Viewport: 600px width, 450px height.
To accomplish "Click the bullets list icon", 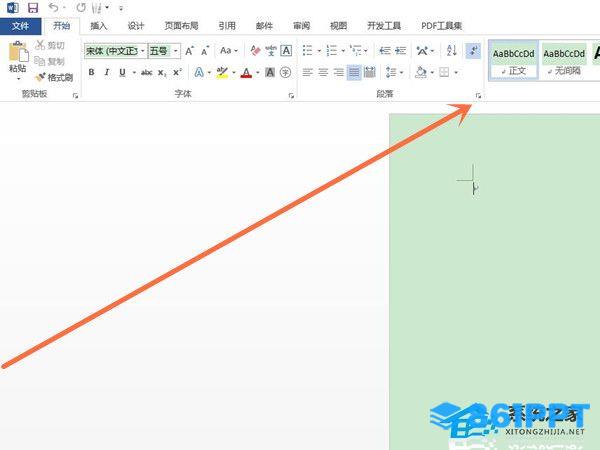I will [x=307, y=51].
